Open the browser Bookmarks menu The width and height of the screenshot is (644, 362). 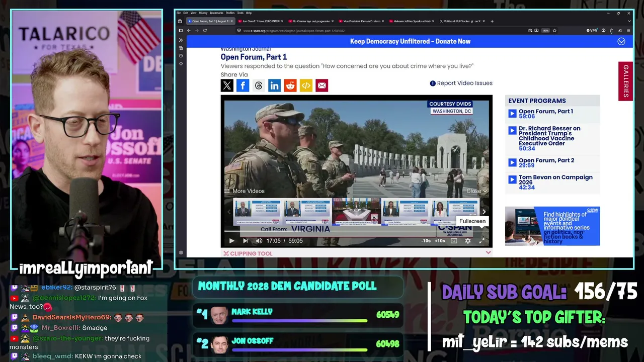click(x=217, y=13)
